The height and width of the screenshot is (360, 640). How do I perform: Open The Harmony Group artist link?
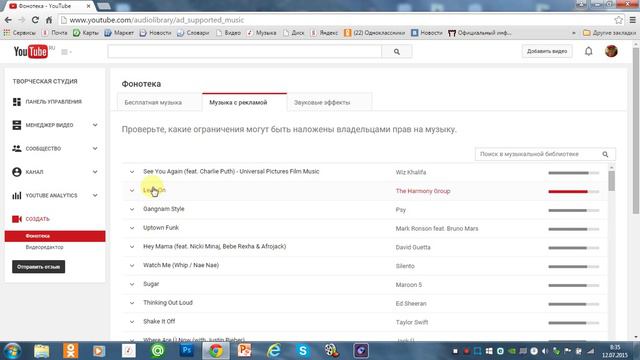coord(423,191)
